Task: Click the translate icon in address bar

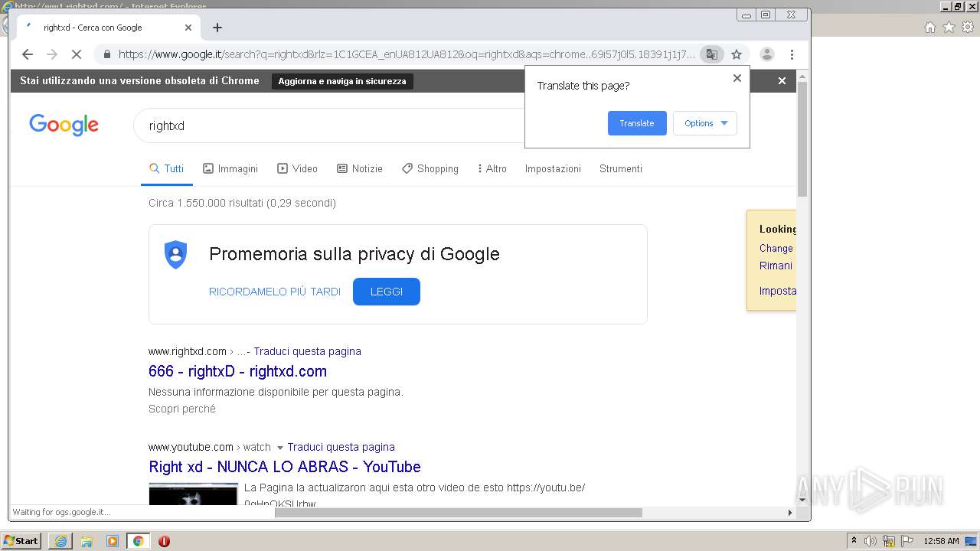Action: [712, 54]
